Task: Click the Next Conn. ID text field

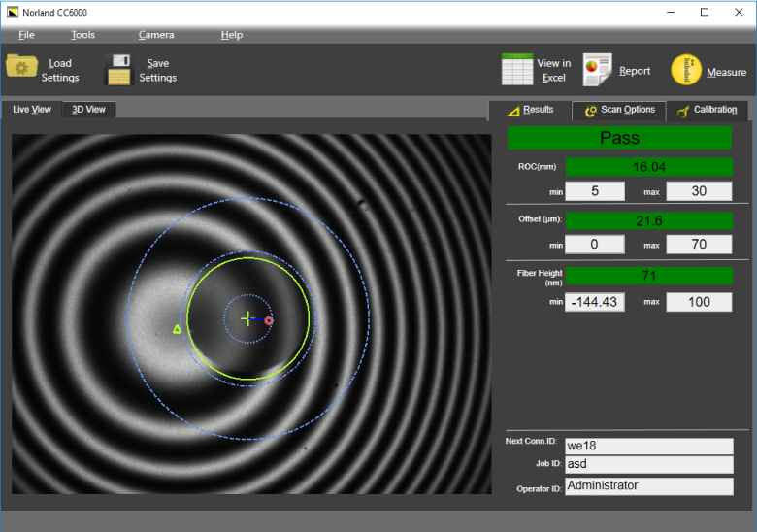Action: click(x=648, y=446)
